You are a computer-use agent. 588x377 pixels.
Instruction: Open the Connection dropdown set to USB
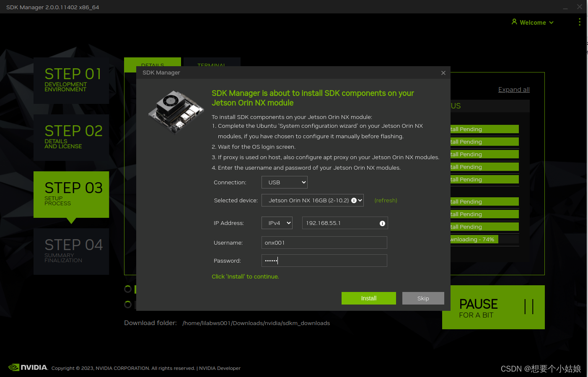coord(284,182)
